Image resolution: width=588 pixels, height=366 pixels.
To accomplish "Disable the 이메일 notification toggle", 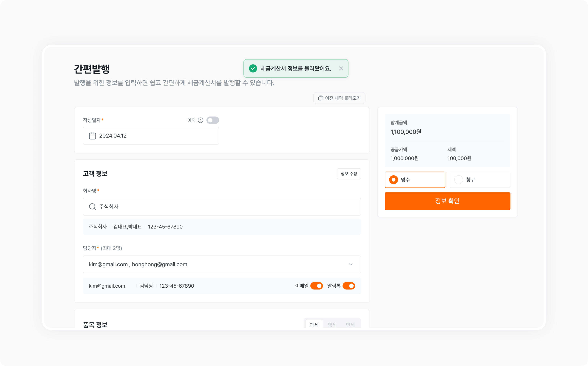I will point(317,286).
